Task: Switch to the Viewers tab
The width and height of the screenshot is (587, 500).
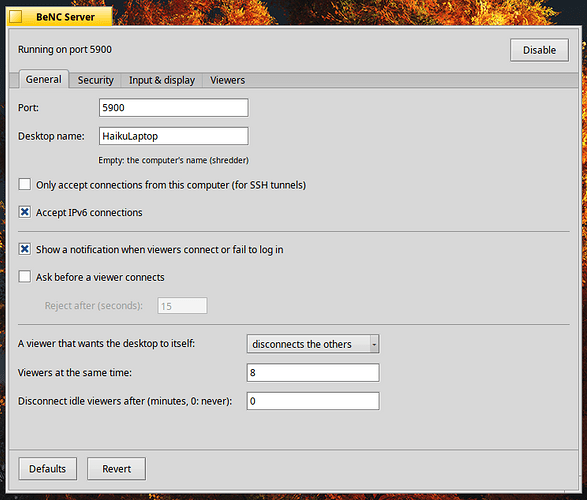Action: [227, 80]
